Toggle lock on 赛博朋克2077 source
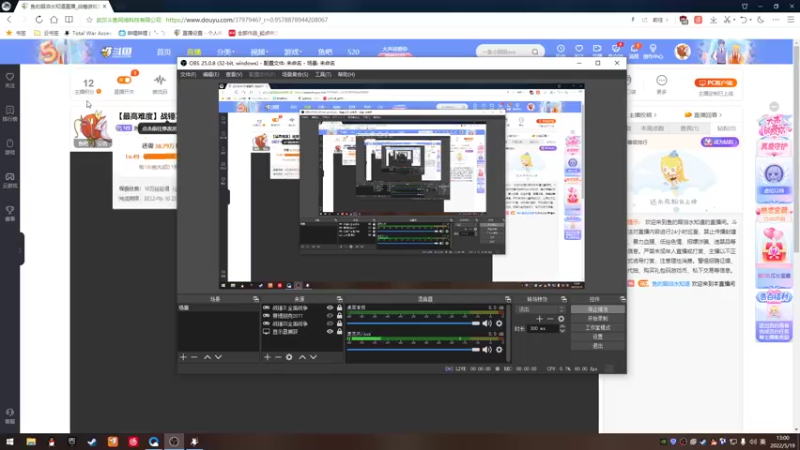Image resolution: width=800 pixels, height=450 pixels. click(339, 316)
